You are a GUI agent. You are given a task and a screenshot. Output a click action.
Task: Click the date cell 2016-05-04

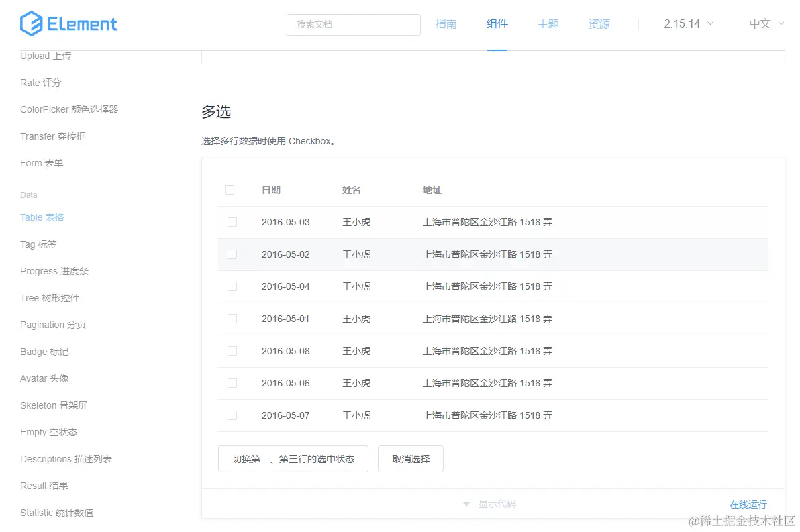coord(286,286)
